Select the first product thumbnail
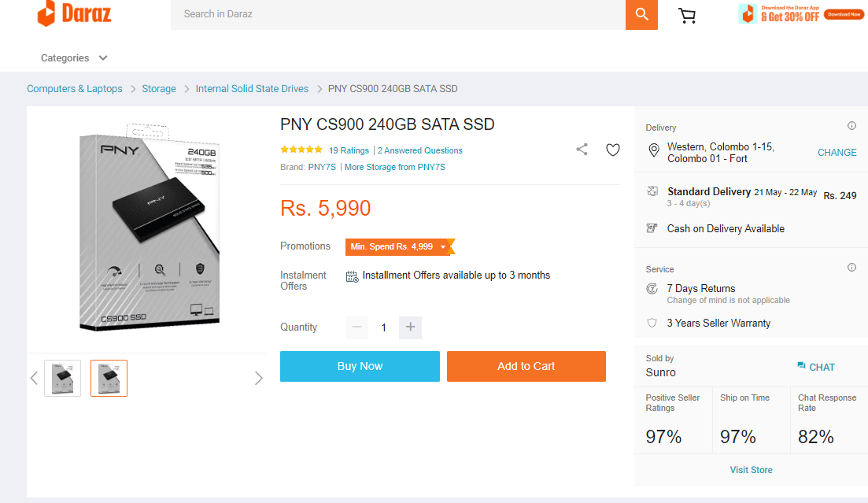This screenshot has width=868, height=503. click(x=62, y=379)
